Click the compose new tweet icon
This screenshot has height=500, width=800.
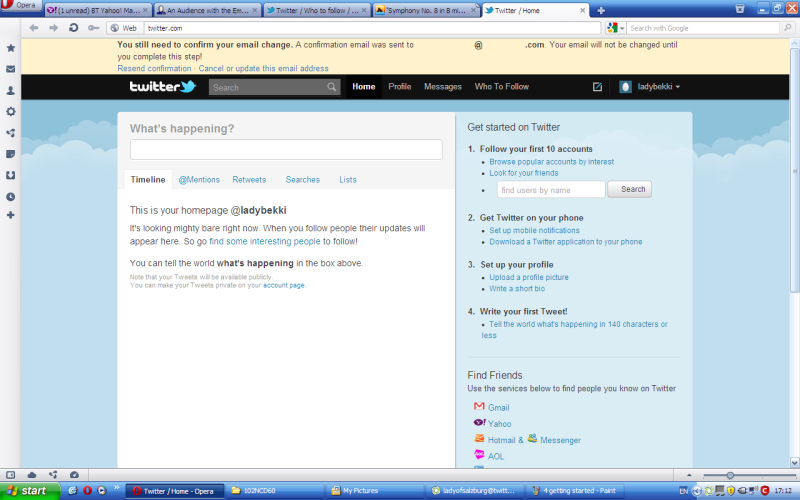click(597, 87)
